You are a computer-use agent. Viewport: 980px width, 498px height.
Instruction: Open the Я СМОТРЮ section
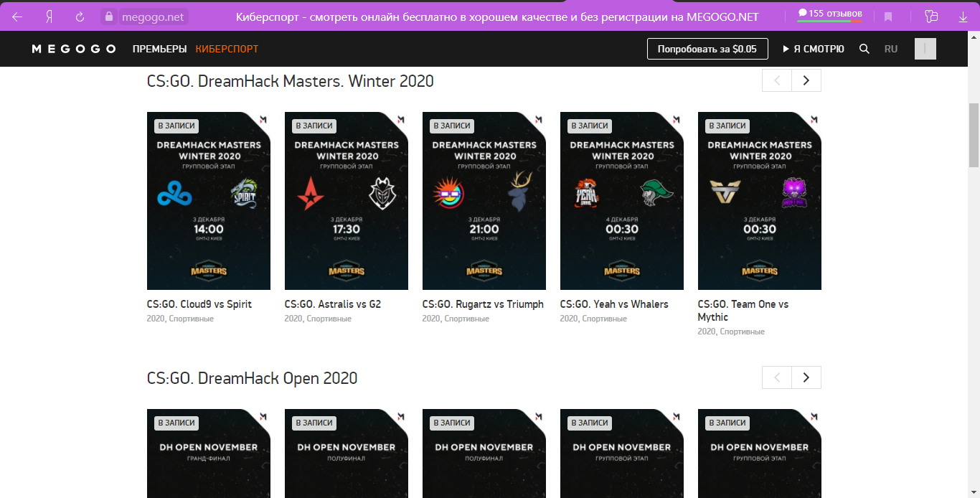813,49
